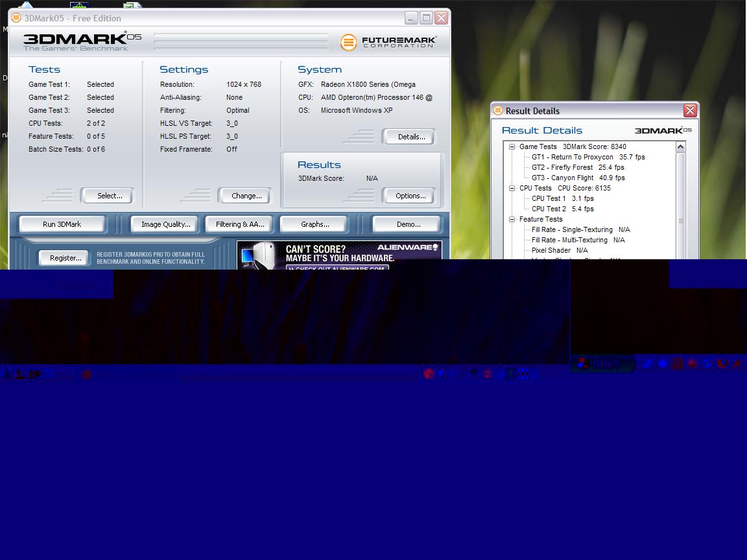747x560 pixels.
Task: Select Fill Rate - Multi-Texturing row
Action: click(578, 240)
